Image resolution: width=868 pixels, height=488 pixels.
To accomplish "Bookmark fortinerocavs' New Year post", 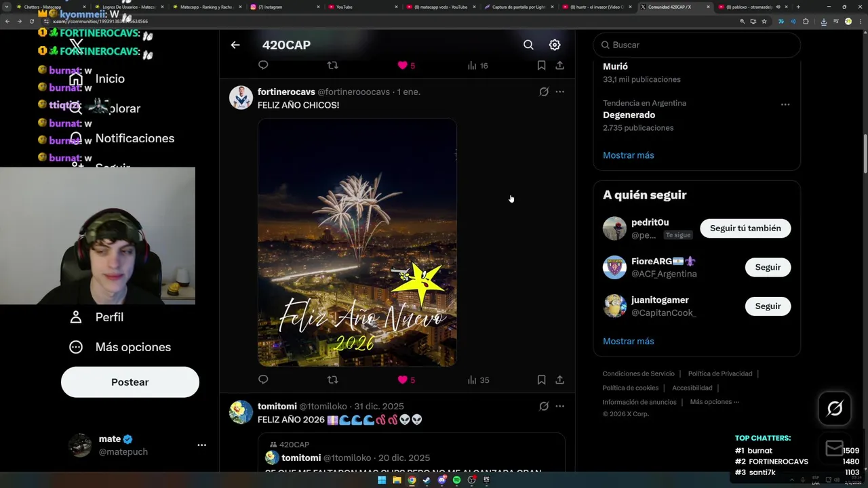I will 541,380.
